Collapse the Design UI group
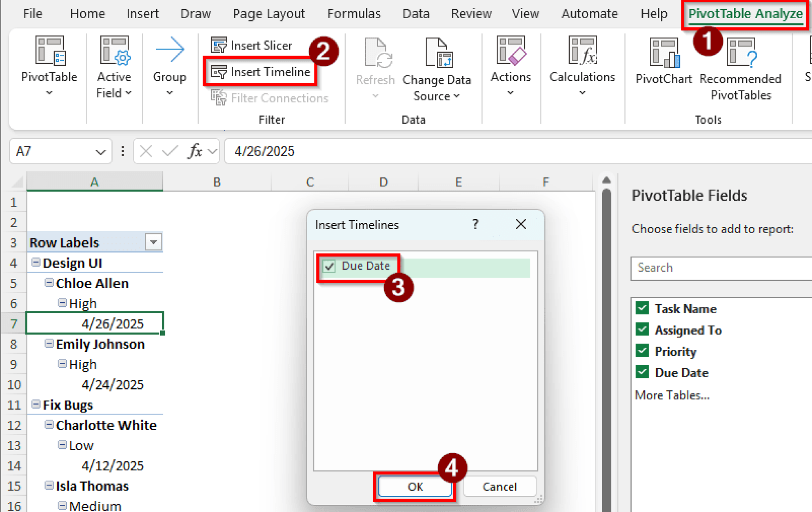This screenshot has height=512, width=812. tap(35, 262)
